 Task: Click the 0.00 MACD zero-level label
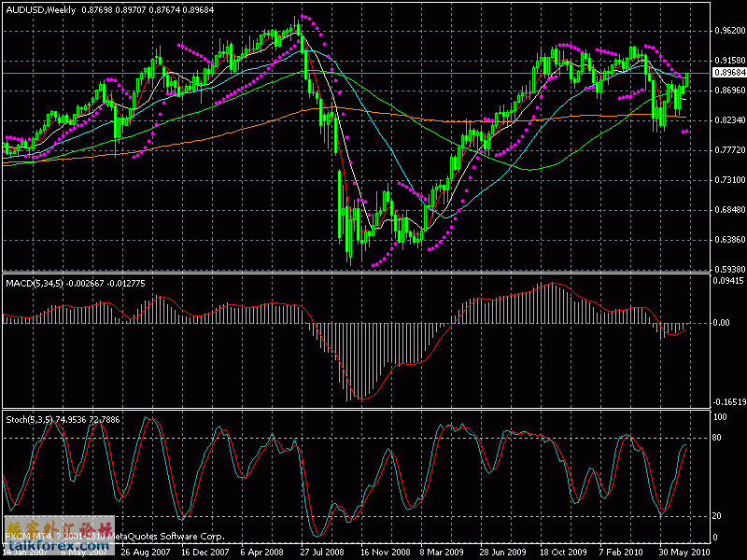tap(721, 322)
